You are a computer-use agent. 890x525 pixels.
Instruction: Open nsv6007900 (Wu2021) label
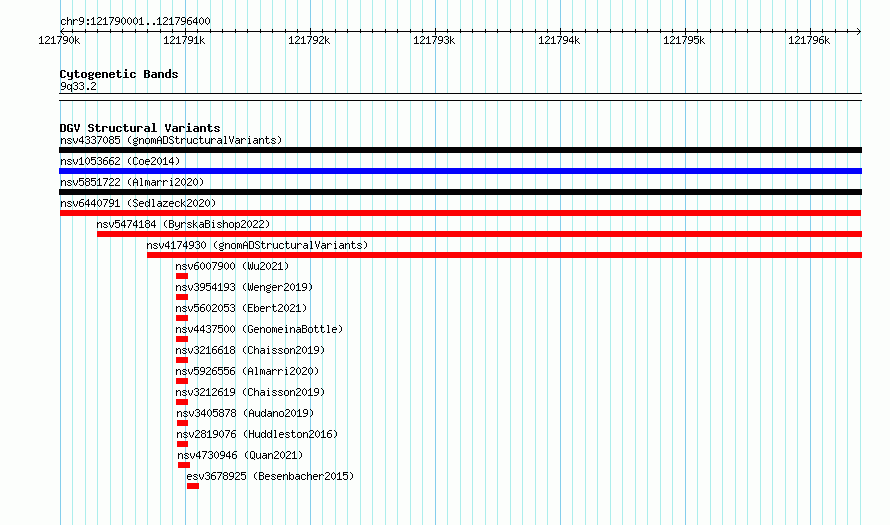(x=232, y=266)
